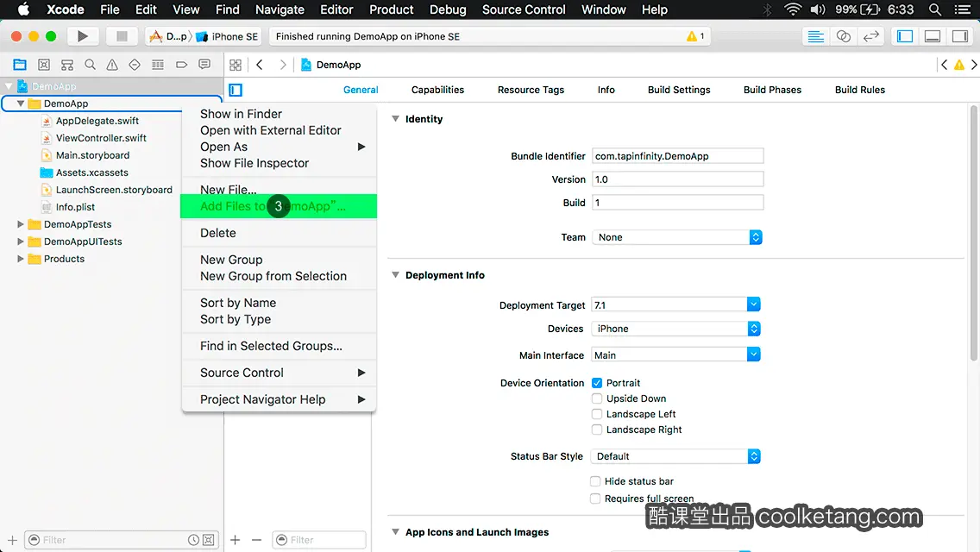Run the app with the Play button
The image size is (980, 552).
click(82, 36)
